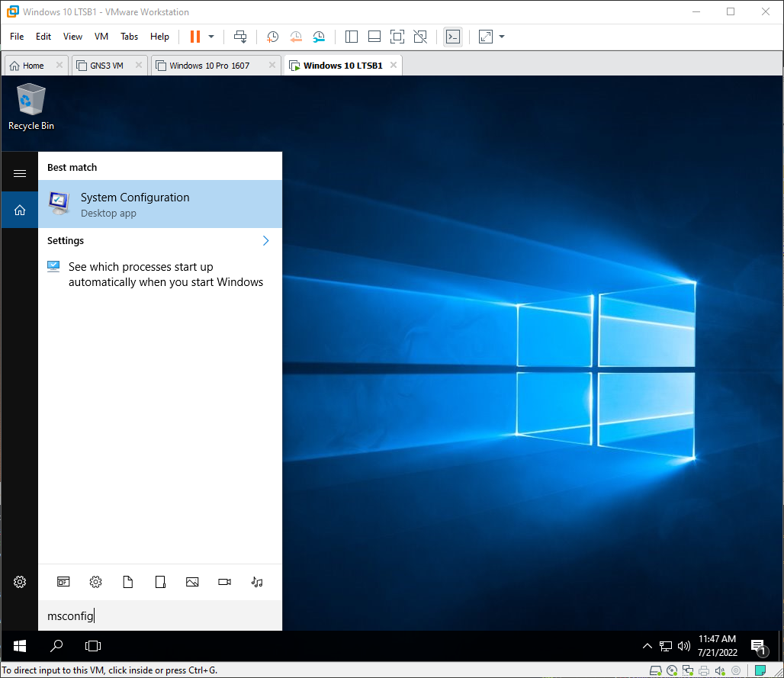Screen dimensions: 784x678
Task: Open the Tabs menu
Action: coord(129,37)
